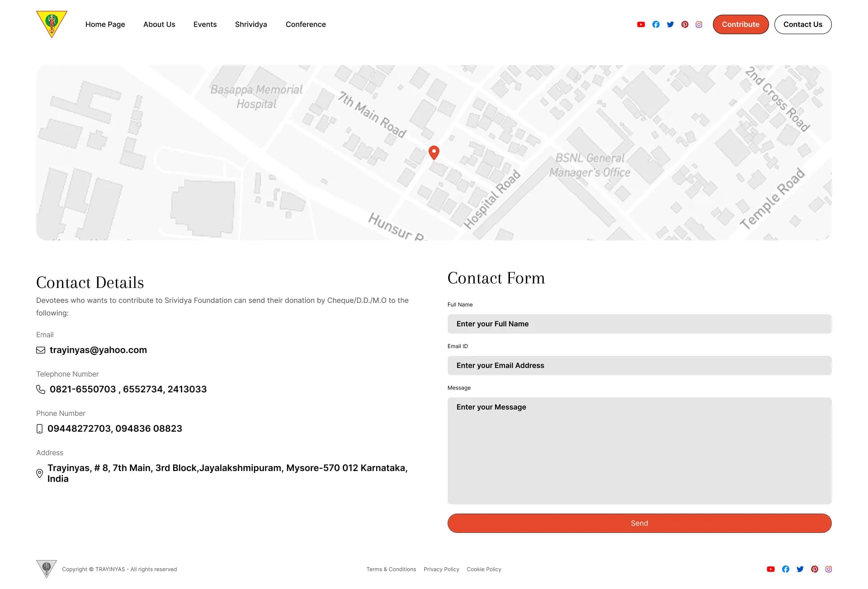Click the Basappa Memorial Hospital map label

(256, 97)
